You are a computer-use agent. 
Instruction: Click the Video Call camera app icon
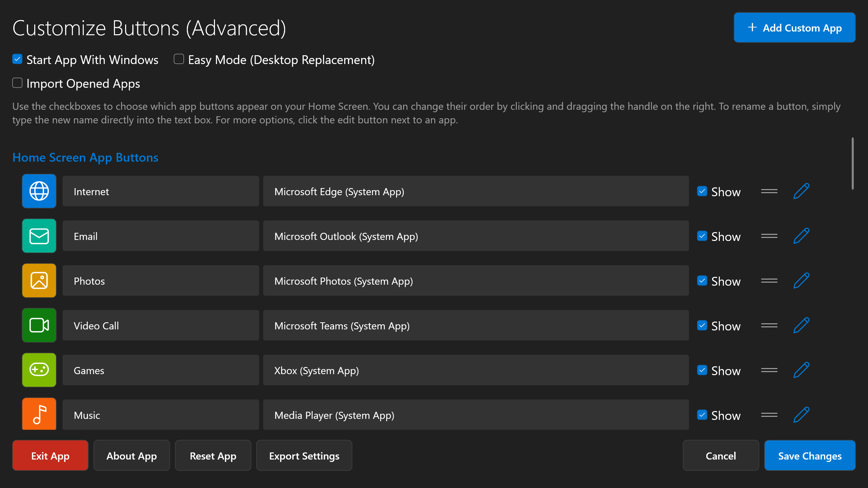tap(39, 325)
